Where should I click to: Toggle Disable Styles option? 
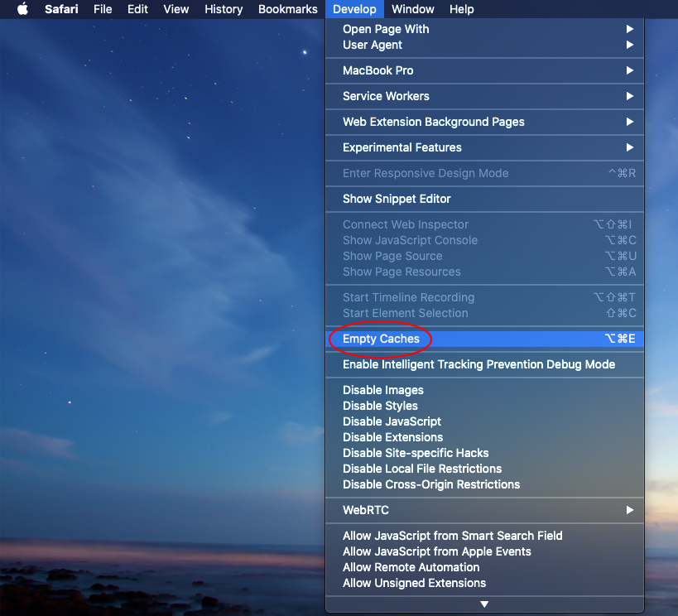click(485, 406)
